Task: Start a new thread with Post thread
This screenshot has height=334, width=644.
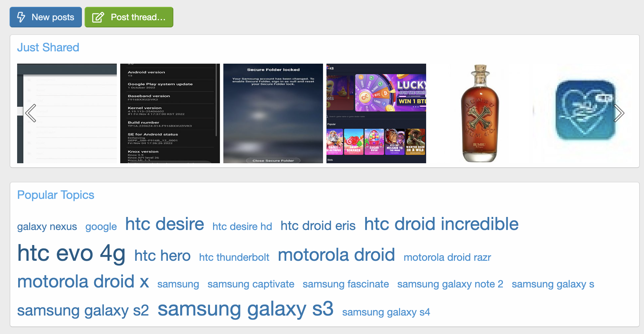Action: click(x=129, y=17)
